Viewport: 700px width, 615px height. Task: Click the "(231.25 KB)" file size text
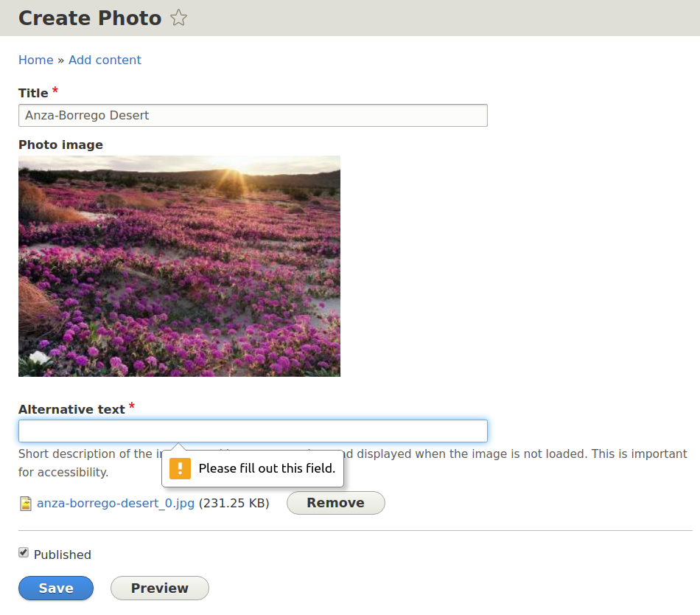(234, 504)
